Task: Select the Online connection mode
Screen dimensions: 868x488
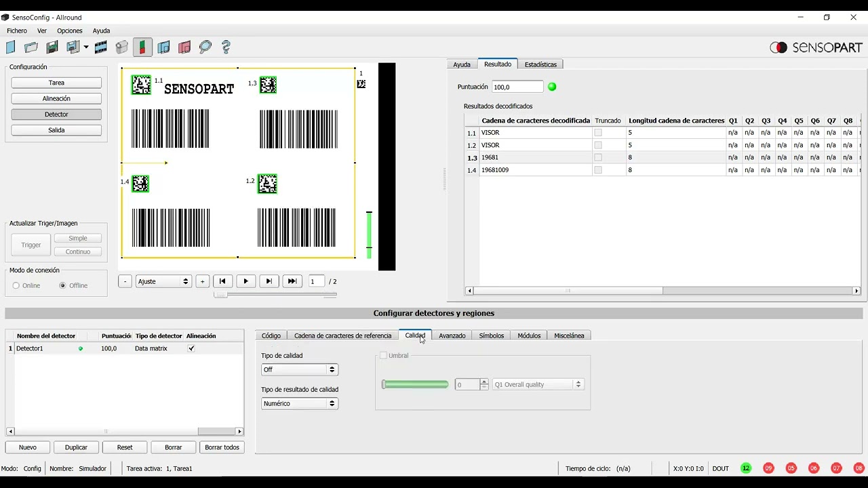Action: [16, 285]
